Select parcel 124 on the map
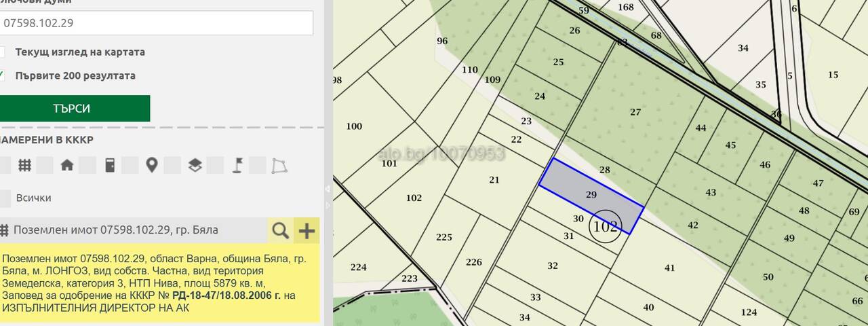This screenshot has width=868, height=326. [x=749, y=312]
